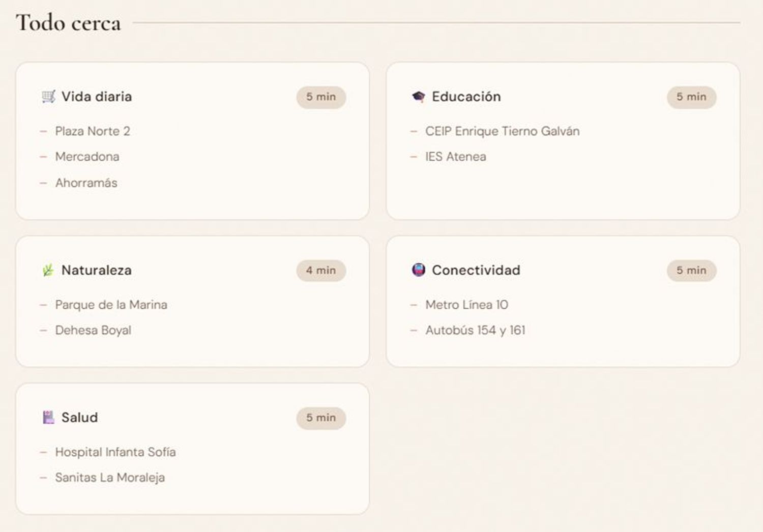Click the 4 min badge on Naturaleza
Viewport: 763px width, 532px height.
coord(321,271)
